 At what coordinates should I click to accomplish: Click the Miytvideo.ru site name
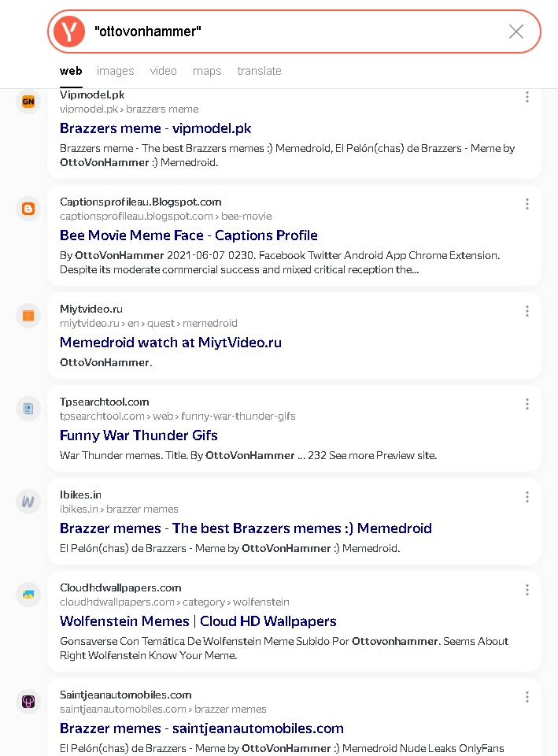coord(91,309)
